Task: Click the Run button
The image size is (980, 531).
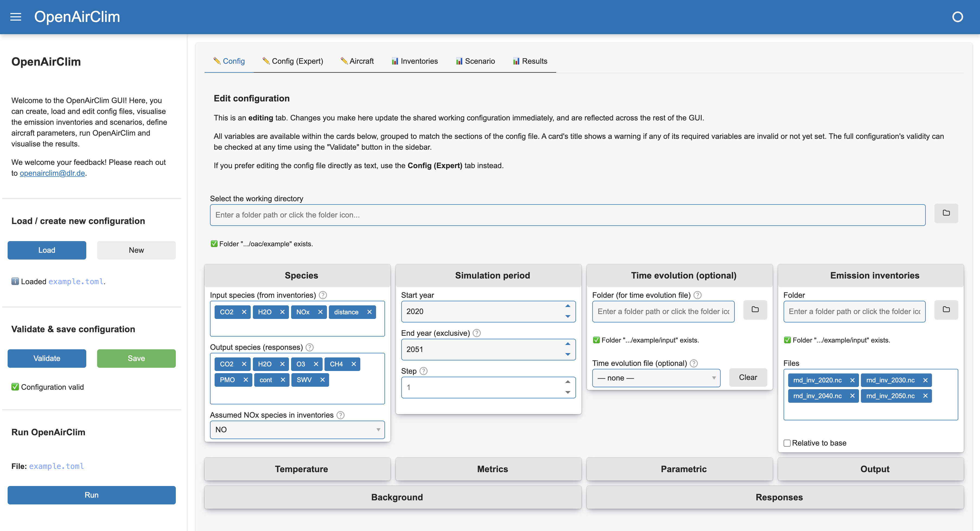Action: point(92,495)
